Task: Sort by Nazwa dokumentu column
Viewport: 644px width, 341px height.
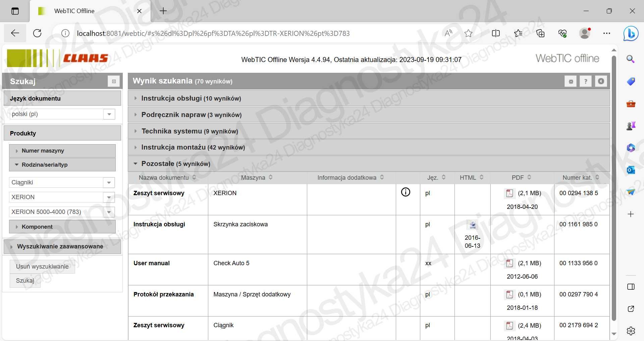Action: [168, 178]
